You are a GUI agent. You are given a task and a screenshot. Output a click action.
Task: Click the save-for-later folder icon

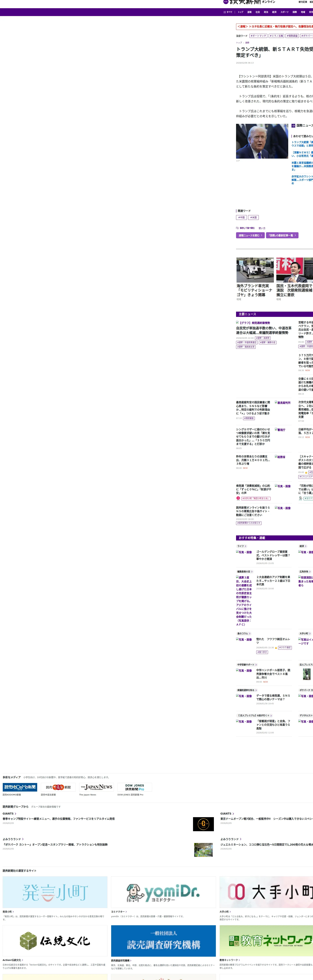tap(237, 228)
